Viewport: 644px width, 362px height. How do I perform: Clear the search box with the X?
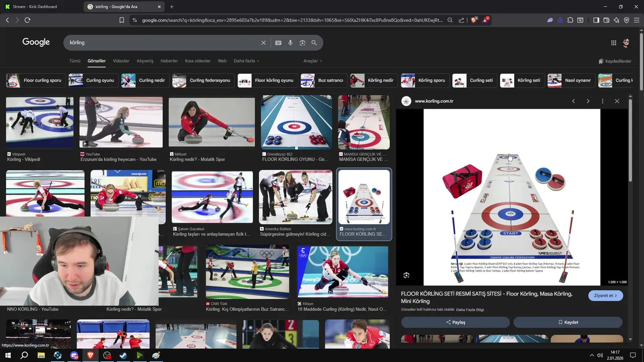click(x=263, y=43)
